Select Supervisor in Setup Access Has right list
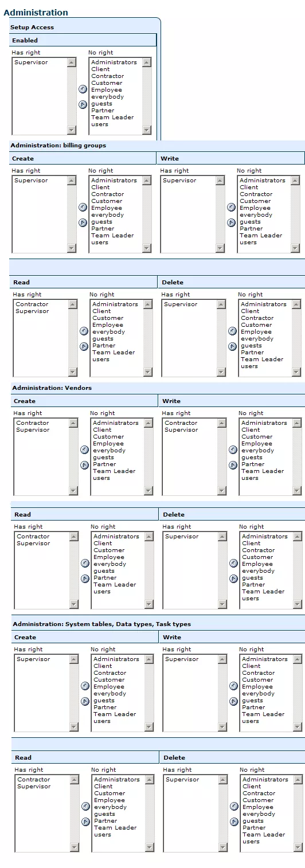 pyautogui.click(x=31, y=62)
